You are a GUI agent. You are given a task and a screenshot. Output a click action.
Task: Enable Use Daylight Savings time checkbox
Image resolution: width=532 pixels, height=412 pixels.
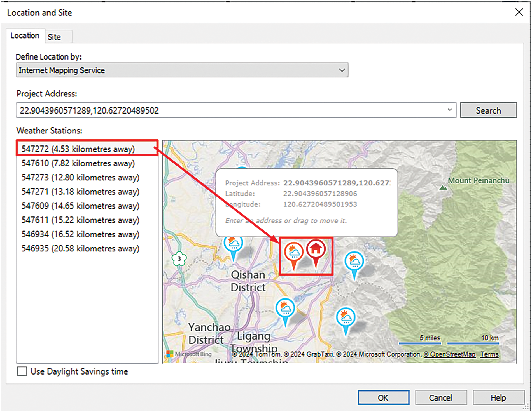pos(22,371)
